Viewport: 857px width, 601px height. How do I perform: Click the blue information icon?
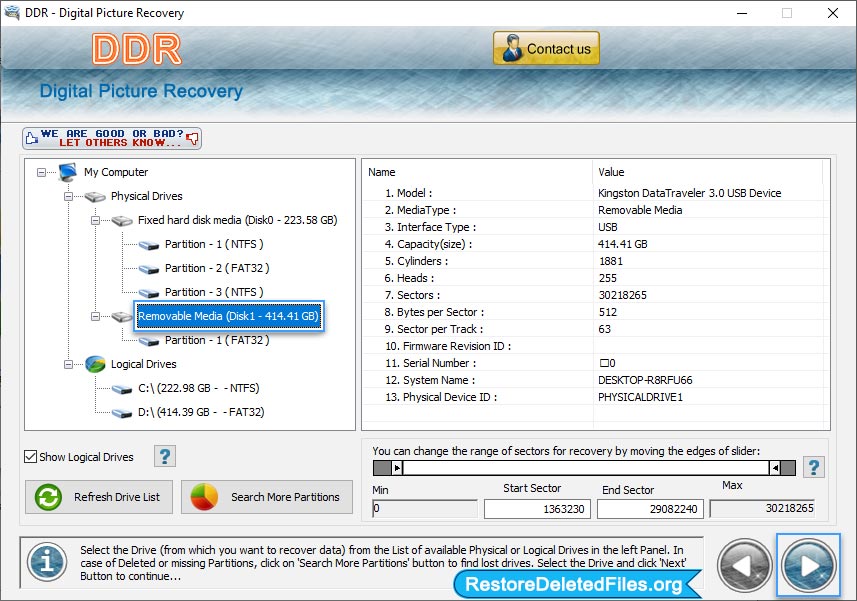click(48, 562)
